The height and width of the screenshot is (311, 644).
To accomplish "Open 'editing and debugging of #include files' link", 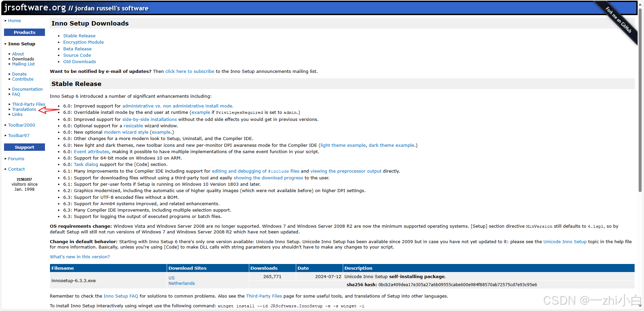I will pyautogui.click(x=256, y=171).
